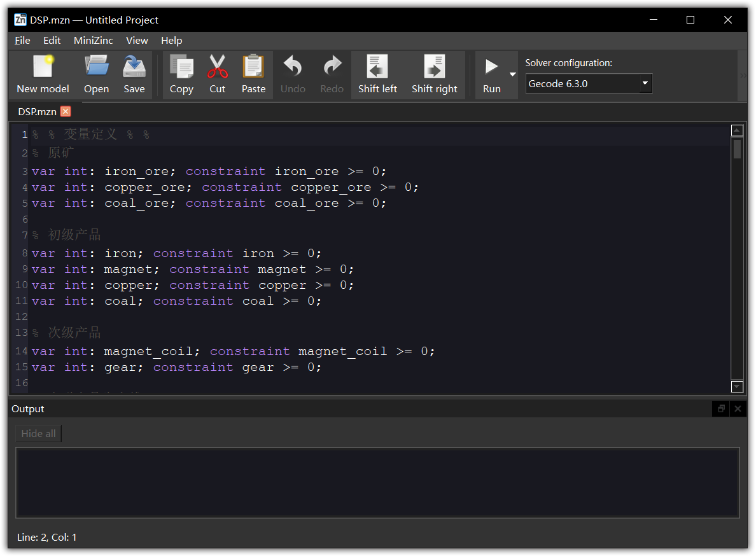Run the model
756x556 pixels.
pos(491,74)
